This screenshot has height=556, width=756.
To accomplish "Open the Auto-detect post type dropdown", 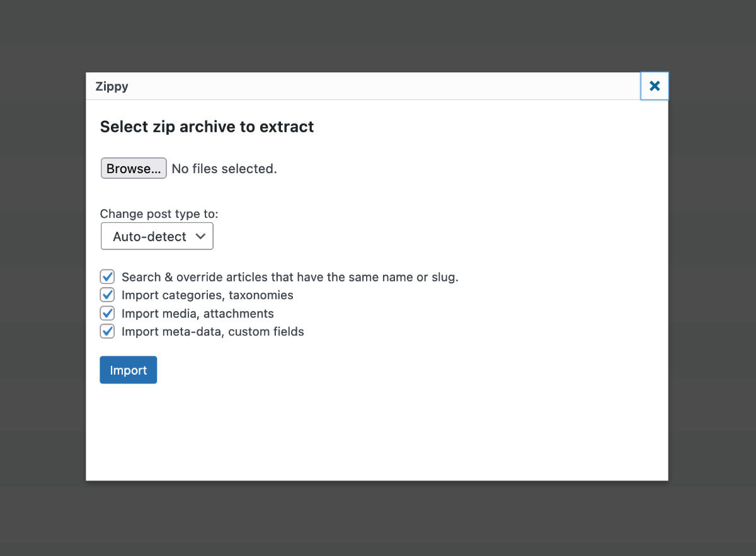I will pos(157,236).
